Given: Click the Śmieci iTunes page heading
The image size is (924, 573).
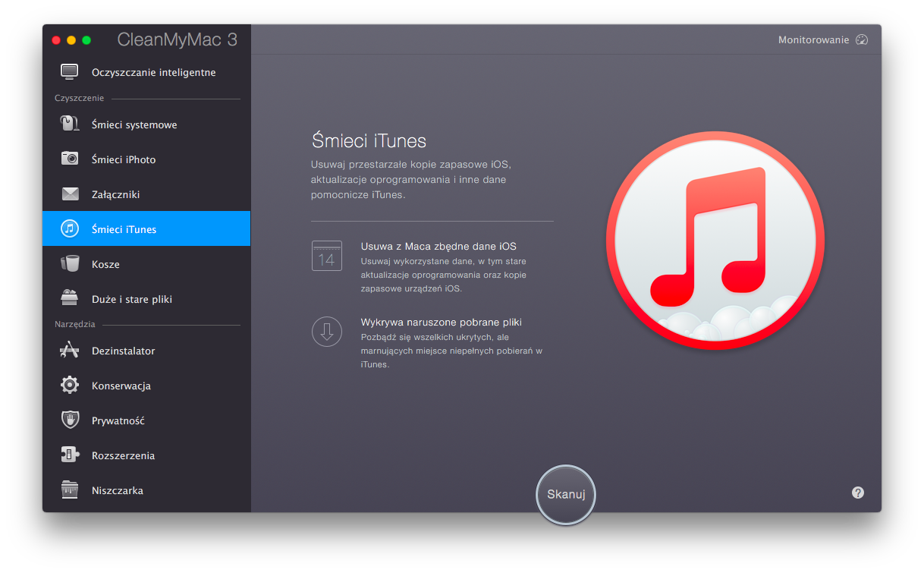Looking at the screenshot, I should 369,141.
